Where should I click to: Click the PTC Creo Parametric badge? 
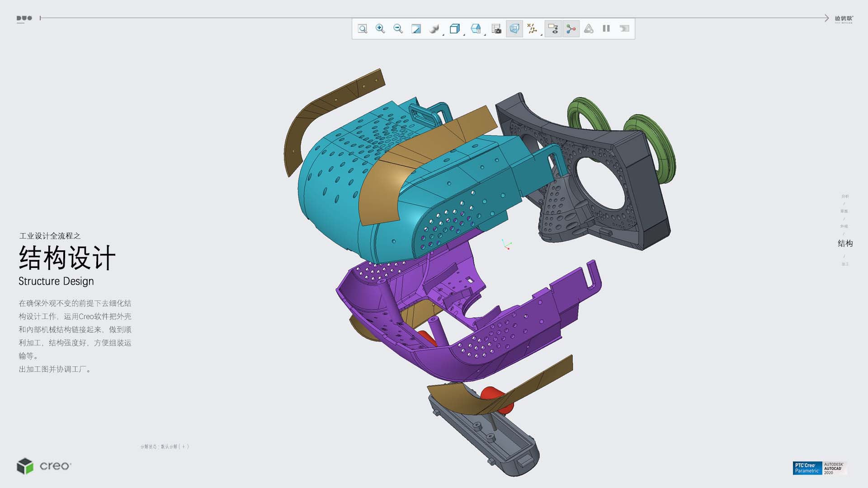click(807, 468)
